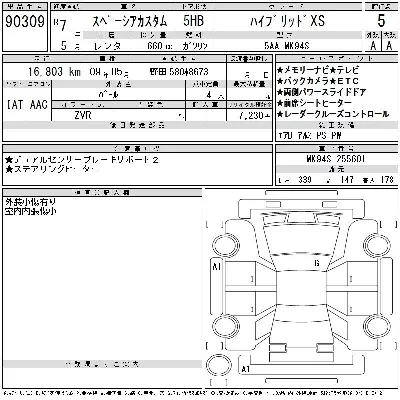Select the grade ハイブリッド XS

[287, 21]
